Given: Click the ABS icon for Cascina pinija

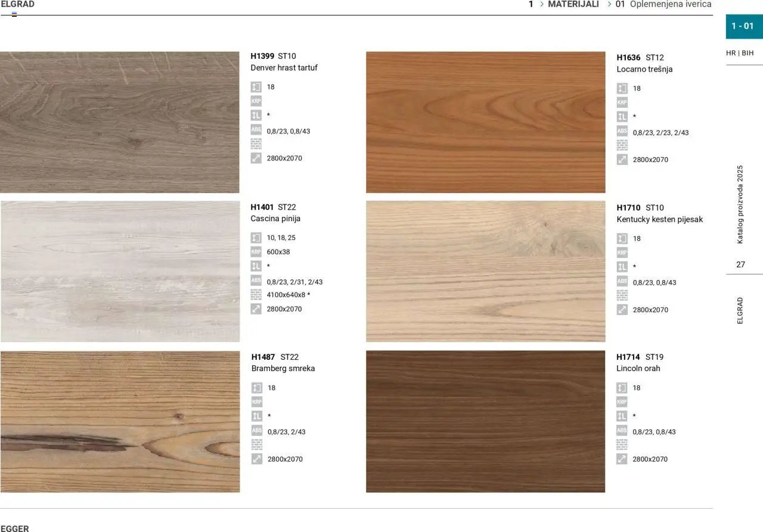Looking at the screenshot, I should 256,281.
